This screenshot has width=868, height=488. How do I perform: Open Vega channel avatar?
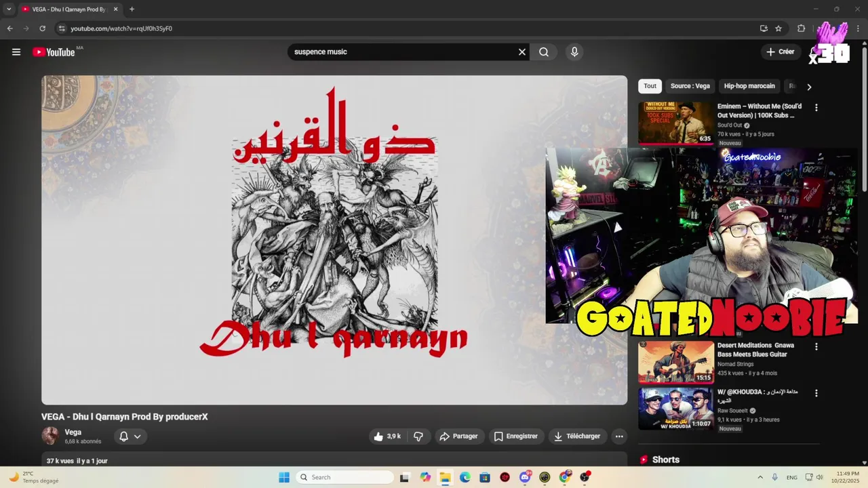click(50, 436)
